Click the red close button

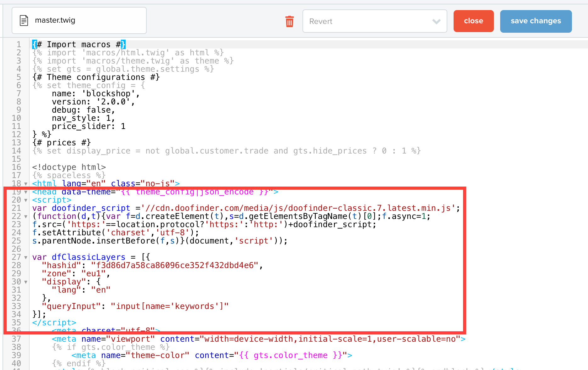(x=473, y=21)
